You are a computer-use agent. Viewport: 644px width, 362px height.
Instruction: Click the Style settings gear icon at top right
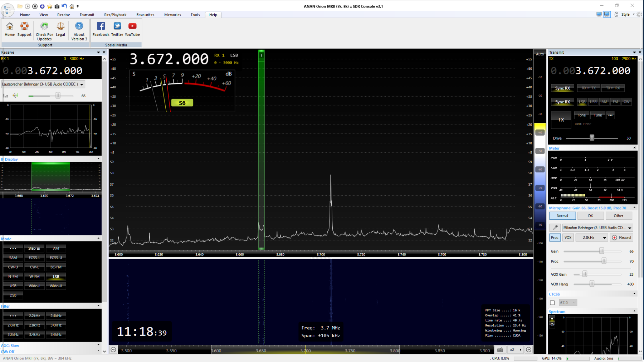(x=639, y=14)
